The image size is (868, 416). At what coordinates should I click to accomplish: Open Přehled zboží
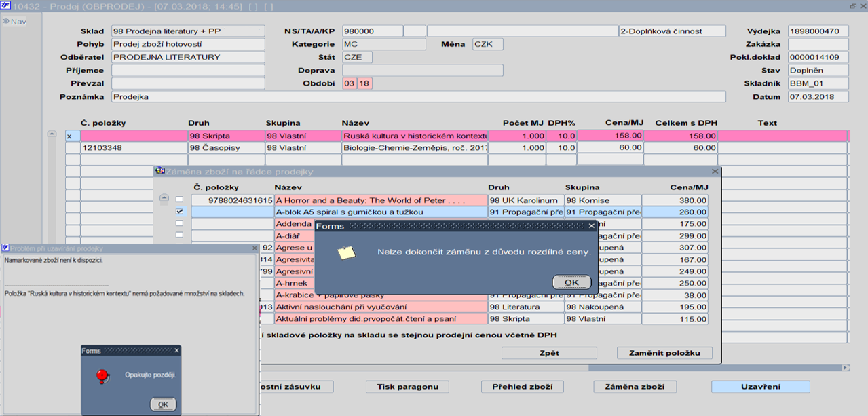click(523, 387)
